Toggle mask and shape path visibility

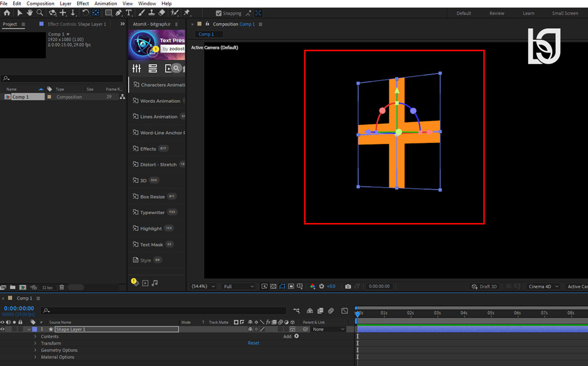coord(282,287)
